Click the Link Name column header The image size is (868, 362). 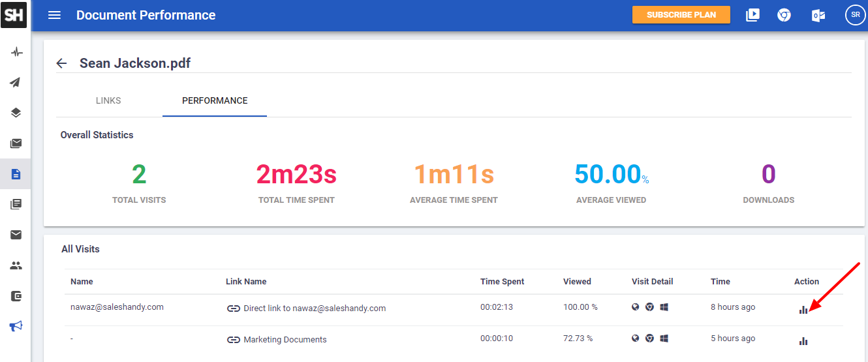click(x=246, y=282)
